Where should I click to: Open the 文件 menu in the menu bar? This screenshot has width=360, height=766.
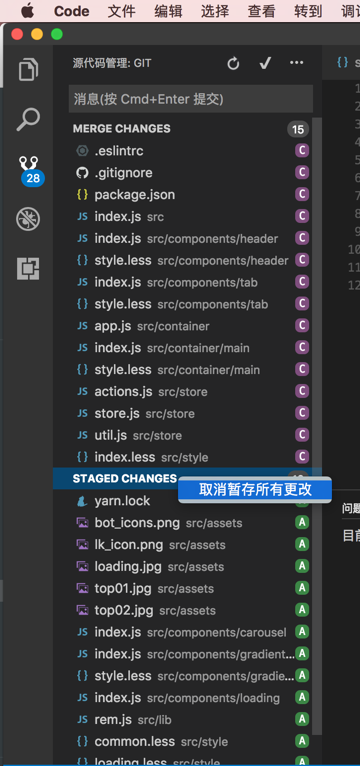pos(122,11)
